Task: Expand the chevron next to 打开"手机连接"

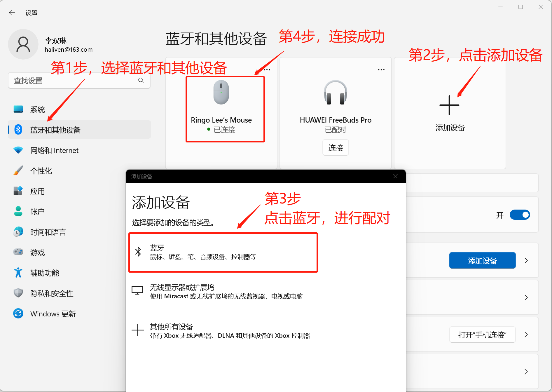Action: click(x=526, y=335)
